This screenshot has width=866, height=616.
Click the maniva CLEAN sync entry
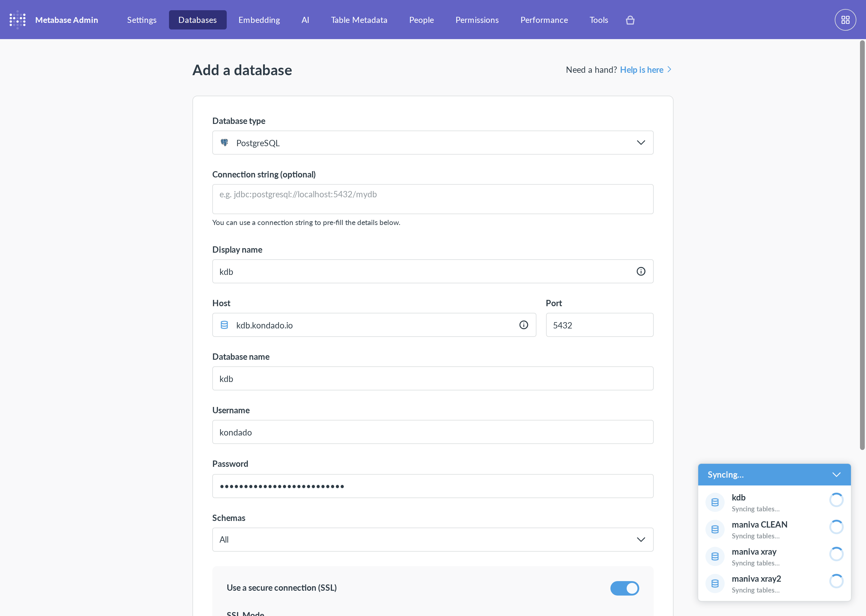coord(774,529)
